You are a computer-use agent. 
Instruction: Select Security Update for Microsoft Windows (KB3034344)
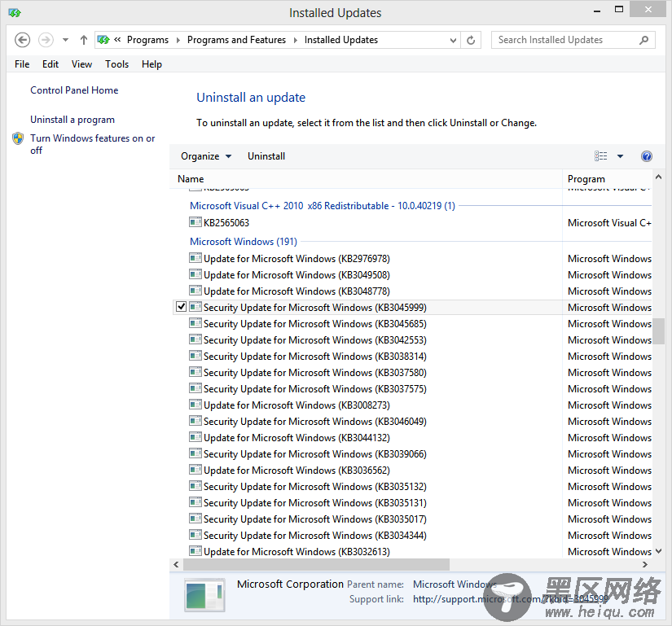click(x=315, y=535)
